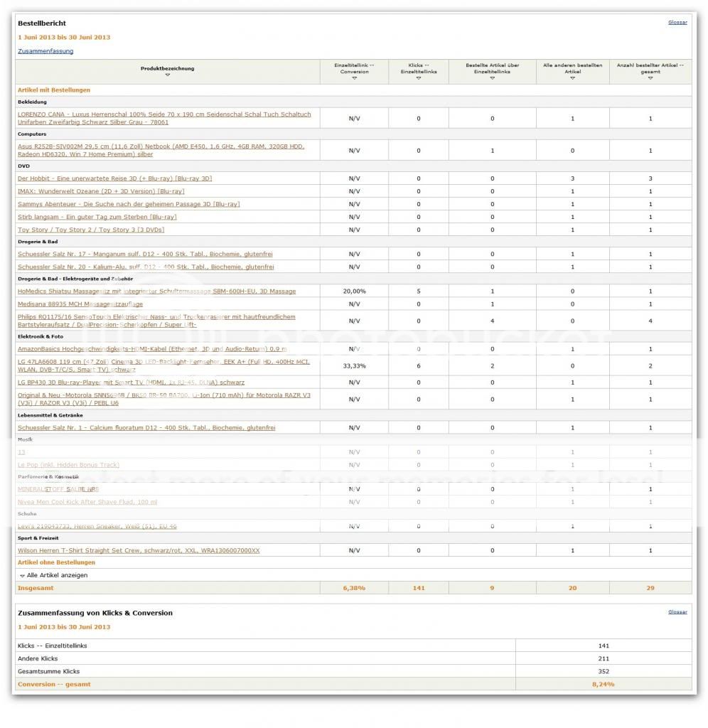708x728 pixels.
Task: Click AmazonBasics HDMI-Kabel product link
Action: 152,349
